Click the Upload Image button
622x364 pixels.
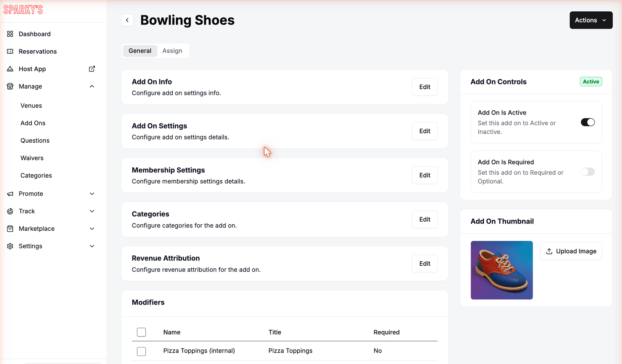(571, 251)
